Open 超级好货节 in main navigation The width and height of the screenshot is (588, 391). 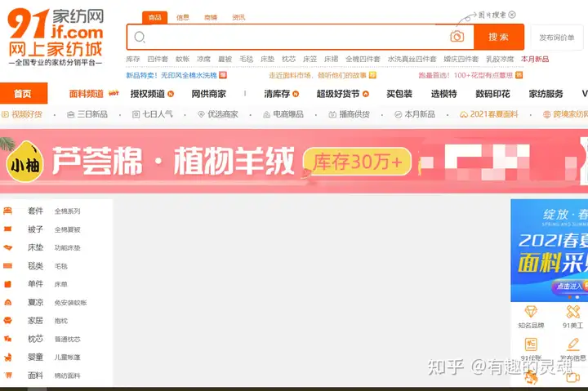tap(338, 94)
